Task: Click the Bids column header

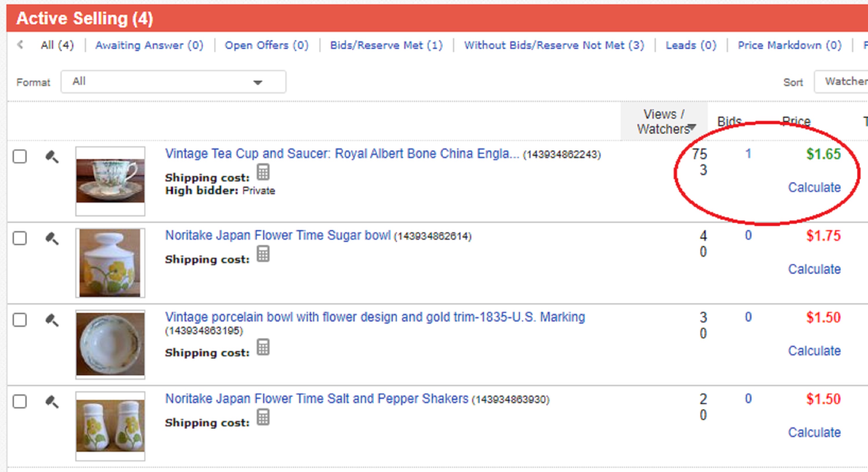Action: point(729,121)
